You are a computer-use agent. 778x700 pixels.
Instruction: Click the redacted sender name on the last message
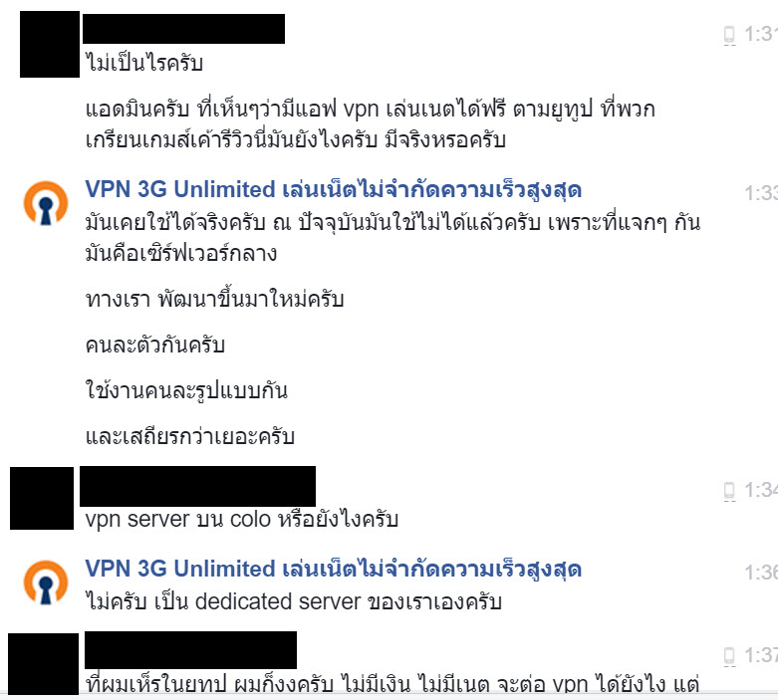coord(190,650)
